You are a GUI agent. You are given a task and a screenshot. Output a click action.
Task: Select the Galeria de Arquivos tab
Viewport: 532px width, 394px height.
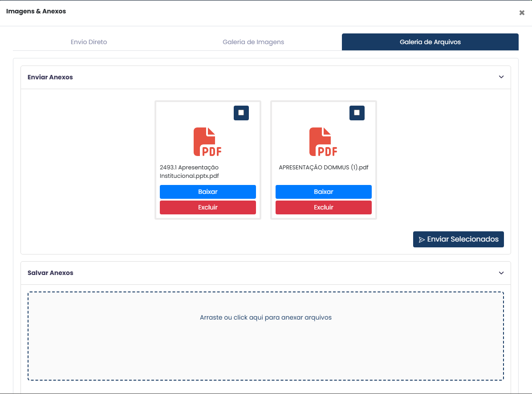430,42
